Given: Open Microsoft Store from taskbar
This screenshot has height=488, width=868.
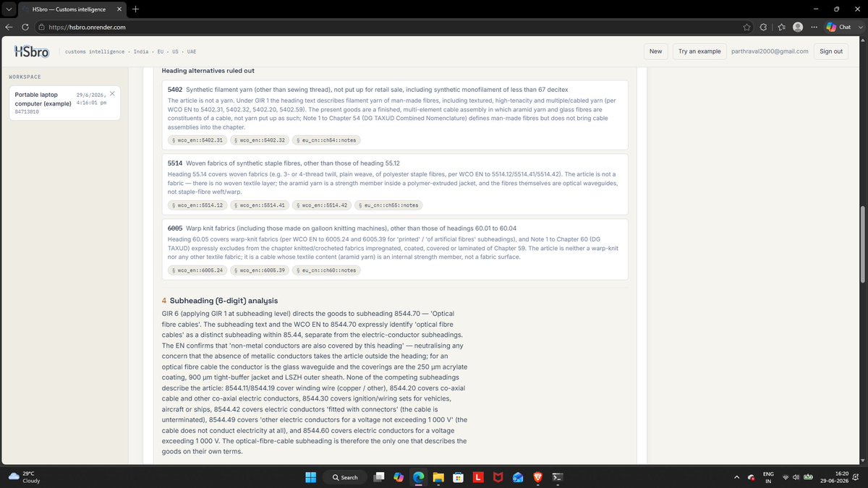Looking at the screenshot, I should 458,477.
